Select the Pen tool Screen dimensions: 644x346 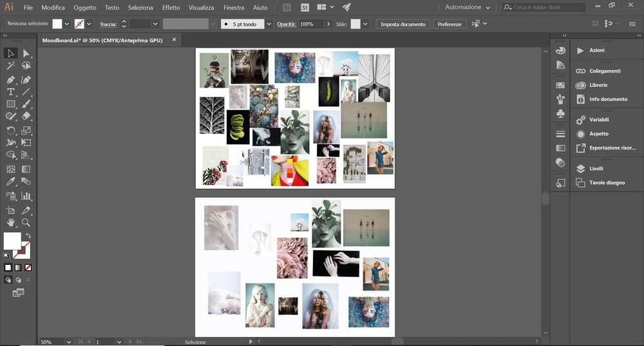click(x=11, y=80)
